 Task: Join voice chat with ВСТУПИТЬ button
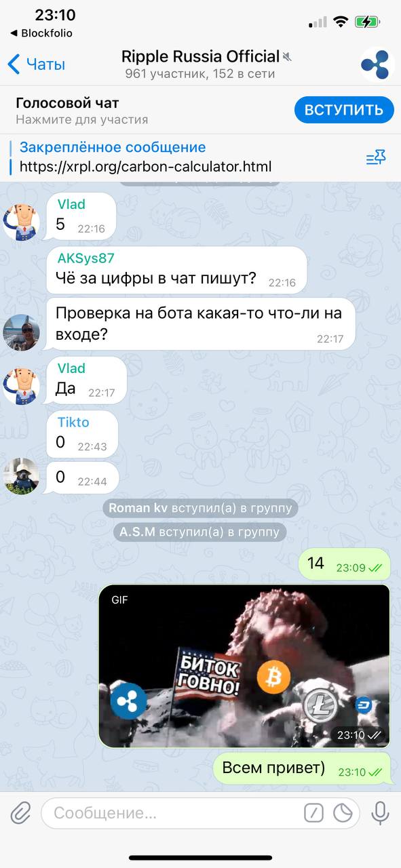[344, 110]
